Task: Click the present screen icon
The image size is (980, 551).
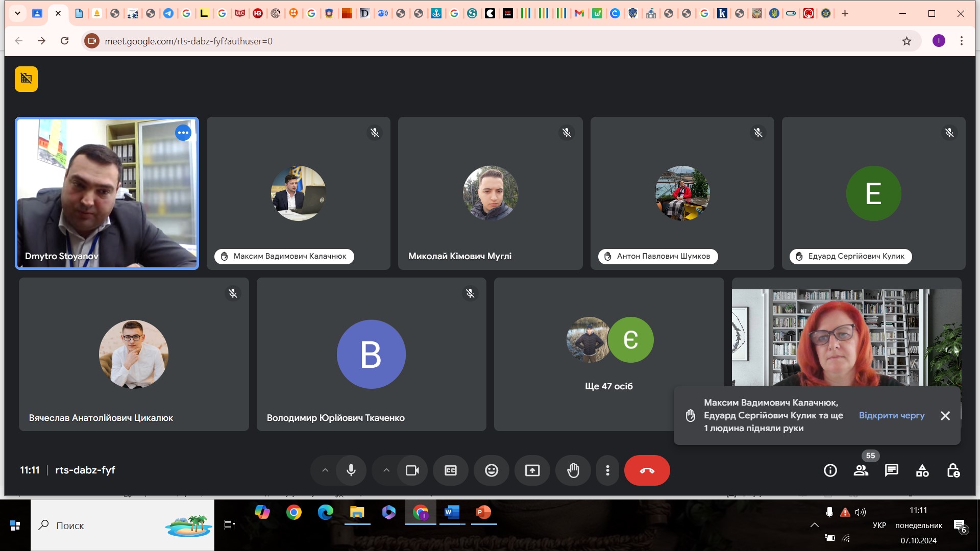Action: point(532,470)
